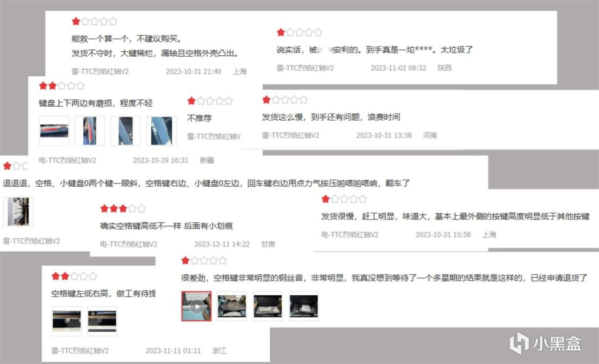Open the first photo under 空格键左低右高 review
This screenshot has width=599, height=364.
[66, 321]
